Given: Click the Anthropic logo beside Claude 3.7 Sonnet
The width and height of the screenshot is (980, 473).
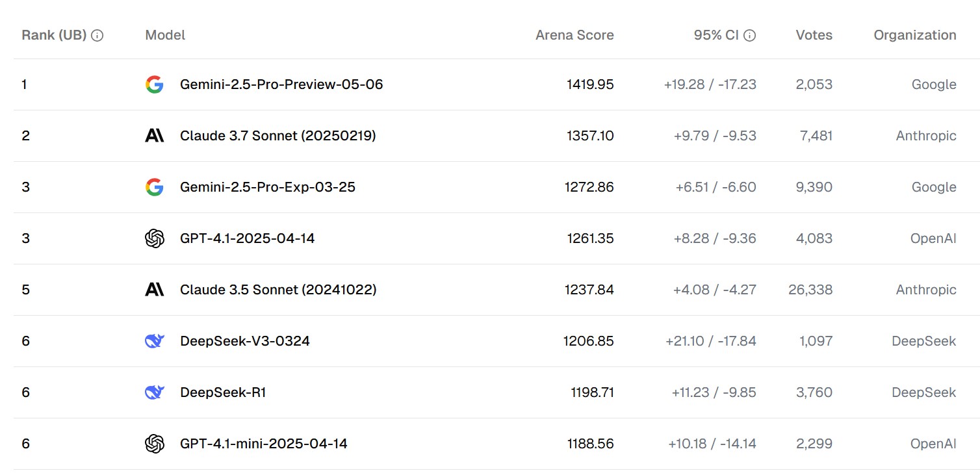Looking at the screenshot, I should pyautogui.click(x=155, y=136).
